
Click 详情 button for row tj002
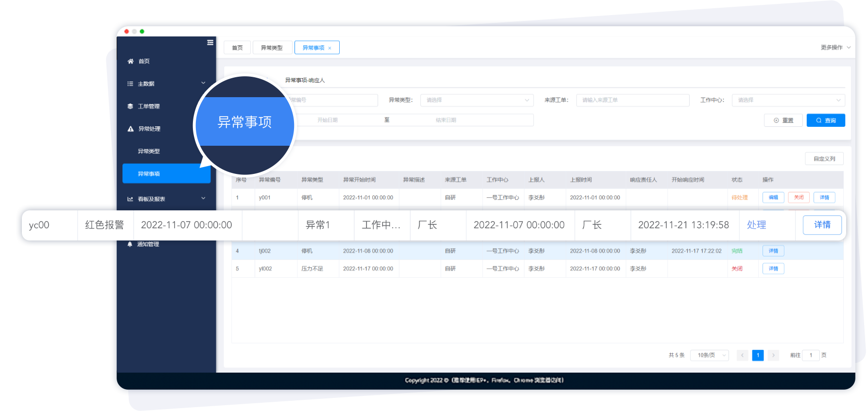click(773, 251)
